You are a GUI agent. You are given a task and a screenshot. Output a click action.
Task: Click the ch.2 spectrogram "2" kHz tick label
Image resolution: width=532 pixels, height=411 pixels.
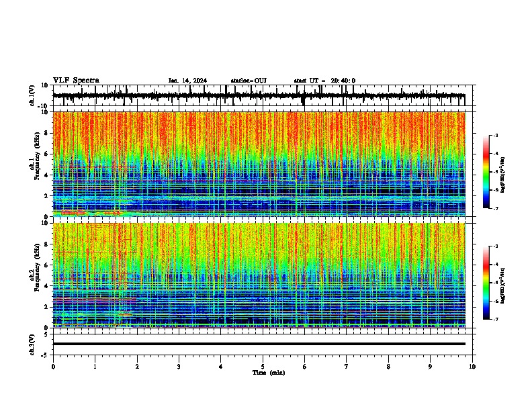pyautogui.click(x=47, y=307)
